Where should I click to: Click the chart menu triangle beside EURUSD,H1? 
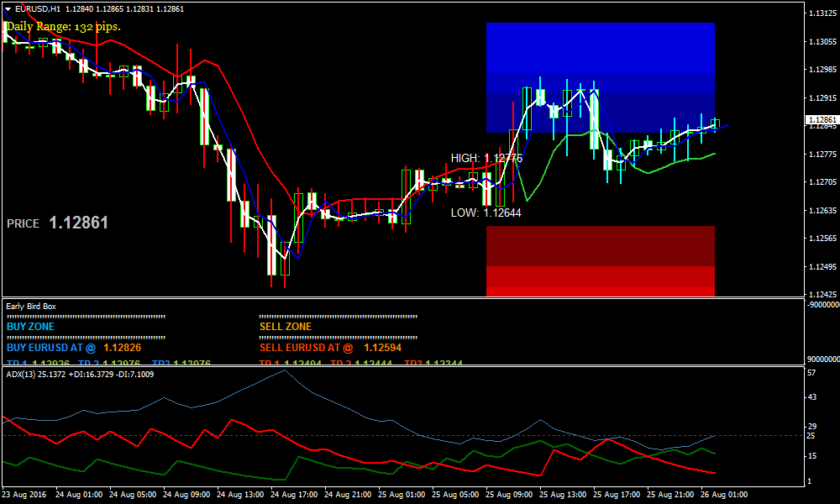point(8,8)
